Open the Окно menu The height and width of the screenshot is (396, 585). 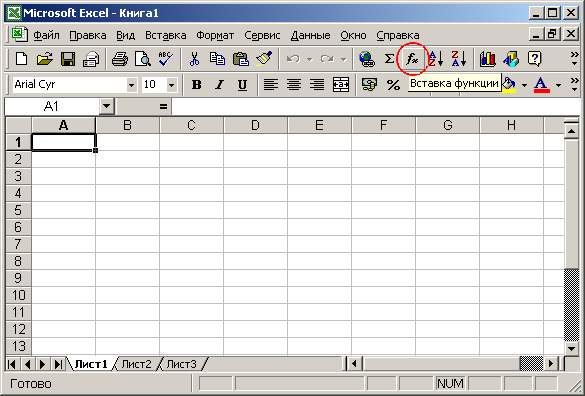353,35
